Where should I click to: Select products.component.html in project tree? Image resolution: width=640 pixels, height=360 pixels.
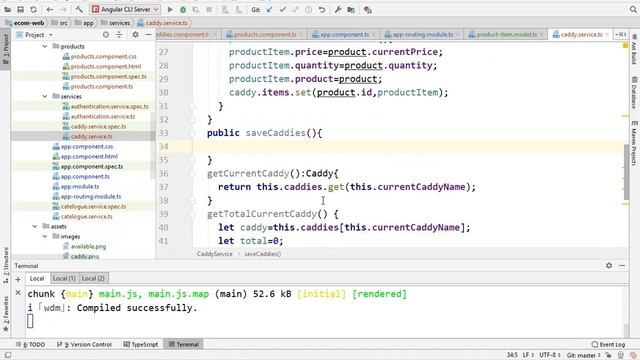pos(106,67)
